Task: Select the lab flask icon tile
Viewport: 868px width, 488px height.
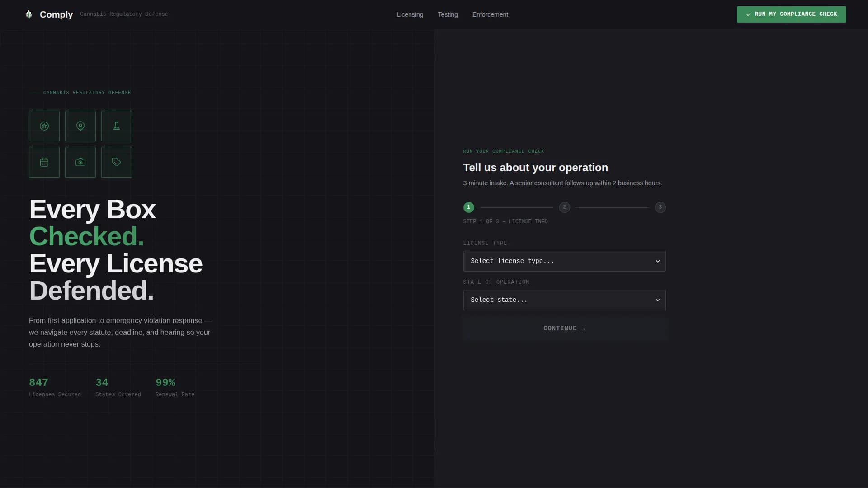Action: (117, 126)
